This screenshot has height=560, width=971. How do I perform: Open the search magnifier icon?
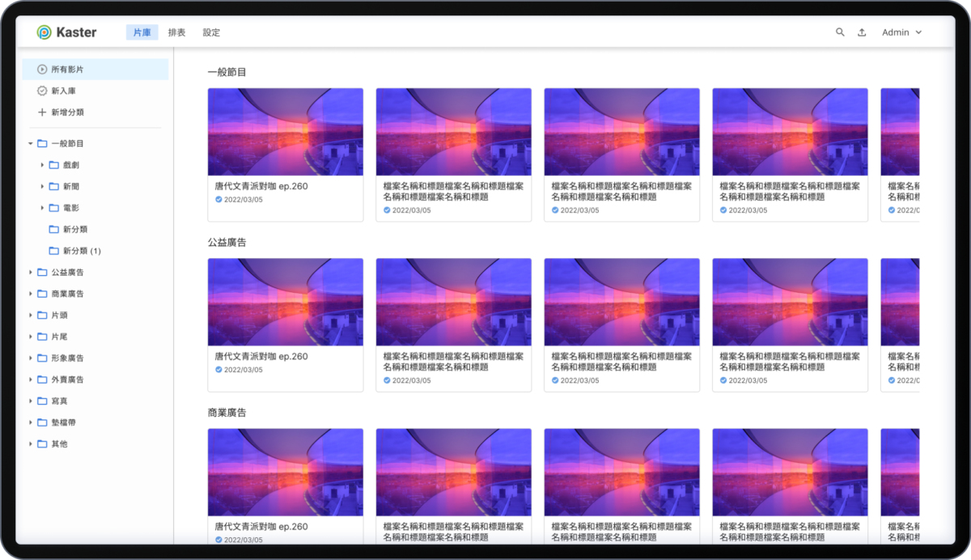pos(840,32)
